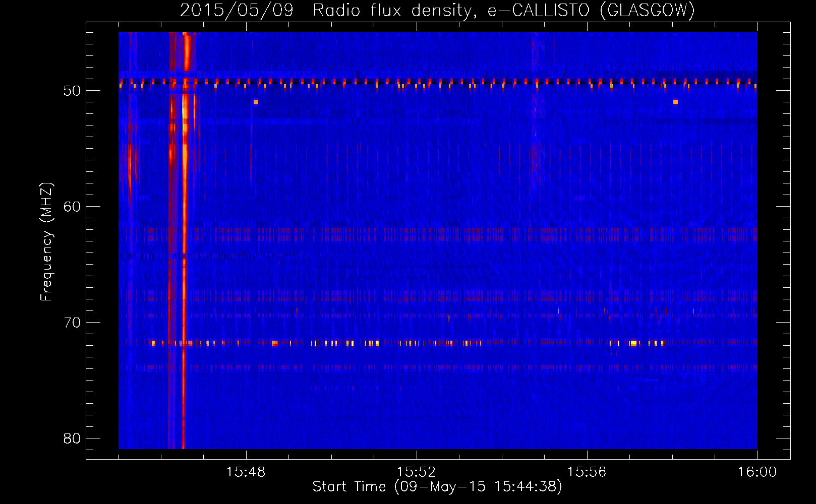Click the 16:00 time tick label
This screenshot has width=816, height=504.
tap(757, 472)
